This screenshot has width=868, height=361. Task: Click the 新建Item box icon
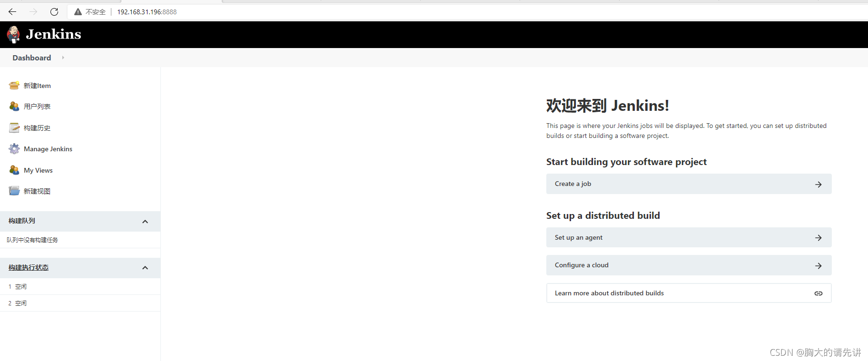14,86
